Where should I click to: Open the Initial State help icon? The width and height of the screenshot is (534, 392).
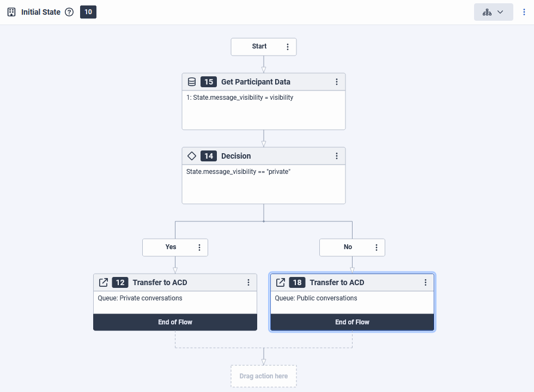click(69, 12)
